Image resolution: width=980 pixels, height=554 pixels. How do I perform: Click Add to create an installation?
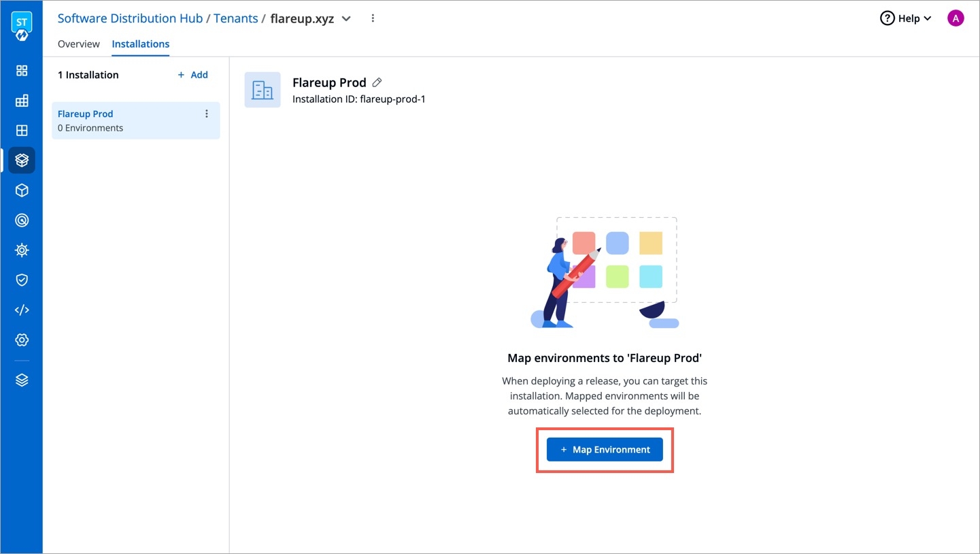[193, 75]
